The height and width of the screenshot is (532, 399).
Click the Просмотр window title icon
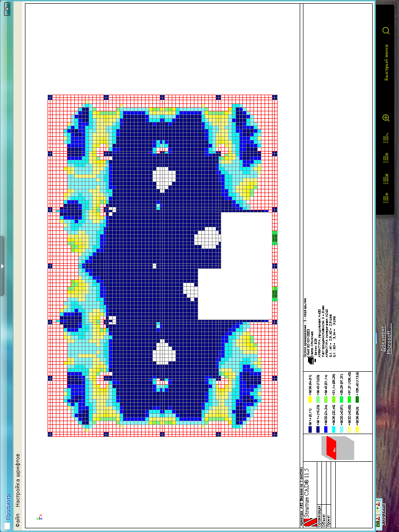coord(7,525)
